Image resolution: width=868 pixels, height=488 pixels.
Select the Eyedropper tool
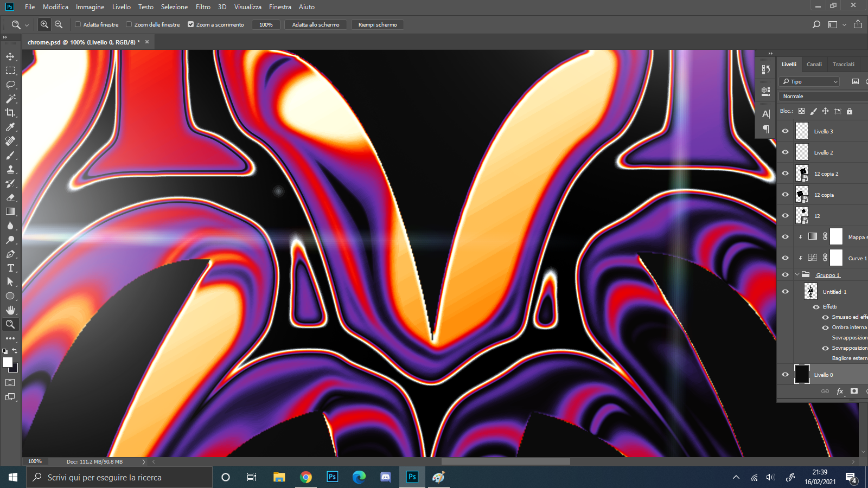[11, 127]
